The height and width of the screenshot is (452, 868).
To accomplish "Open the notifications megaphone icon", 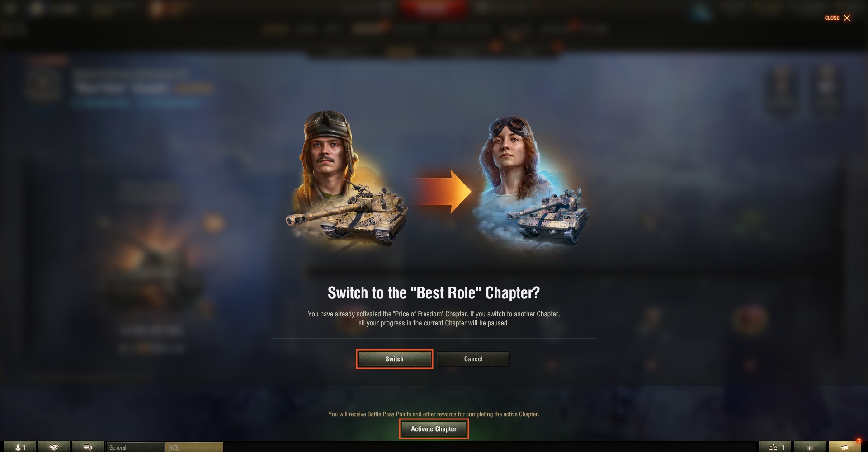I will point(844,447).
